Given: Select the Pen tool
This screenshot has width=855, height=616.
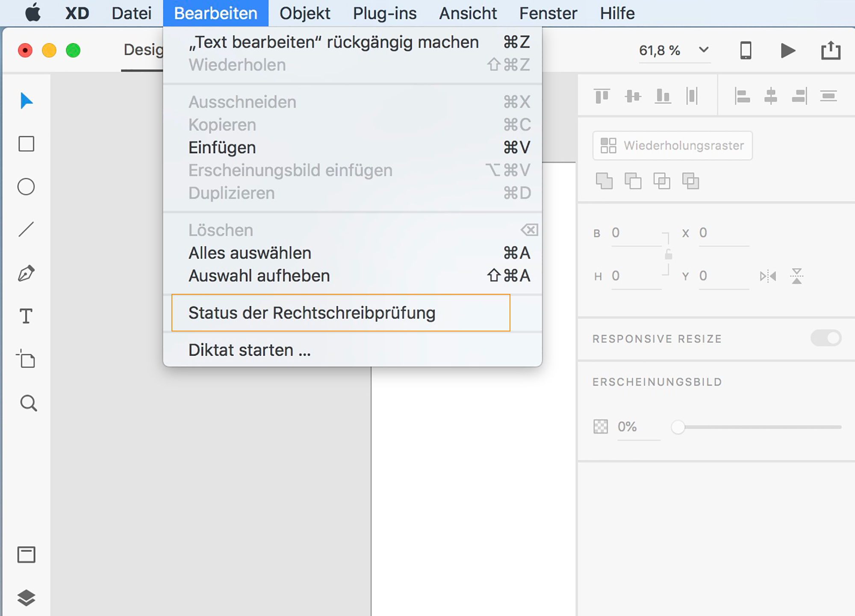Looking at the screenshot, I should [x=26, y=273].
